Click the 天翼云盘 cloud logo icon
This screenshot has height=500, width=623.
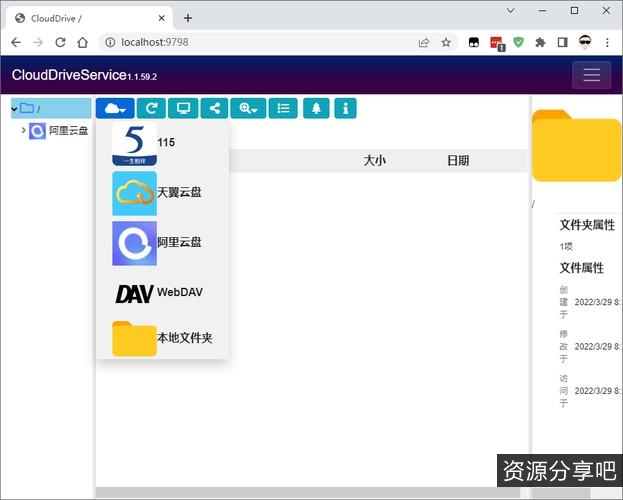134,194
